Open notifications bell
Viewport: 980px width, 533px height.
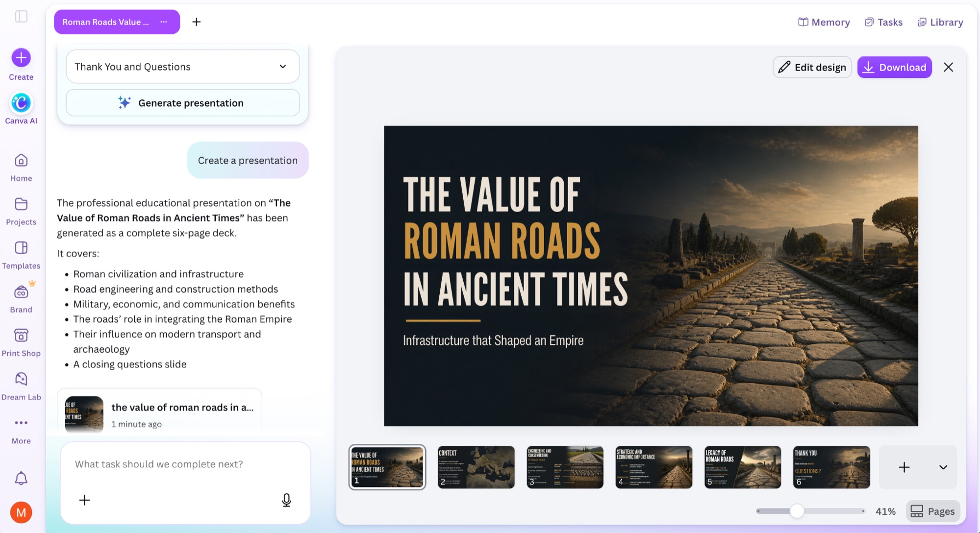point(21,478)
